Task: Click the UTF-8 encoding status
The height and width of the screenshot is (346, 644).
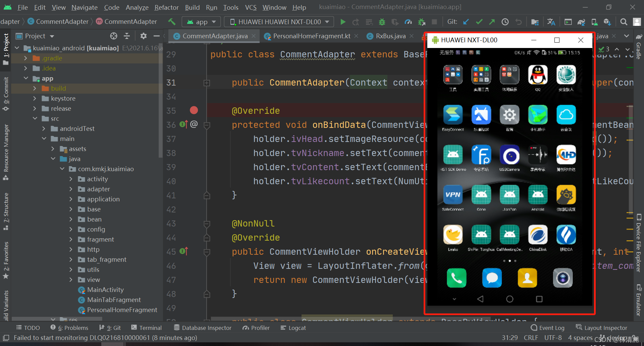Action: (553, 338)
